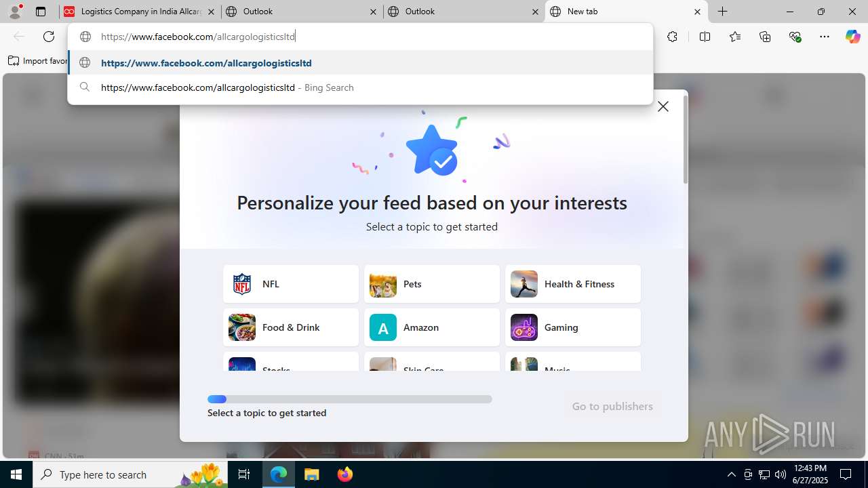Open the Edge profile icon

tap(15, 12)
